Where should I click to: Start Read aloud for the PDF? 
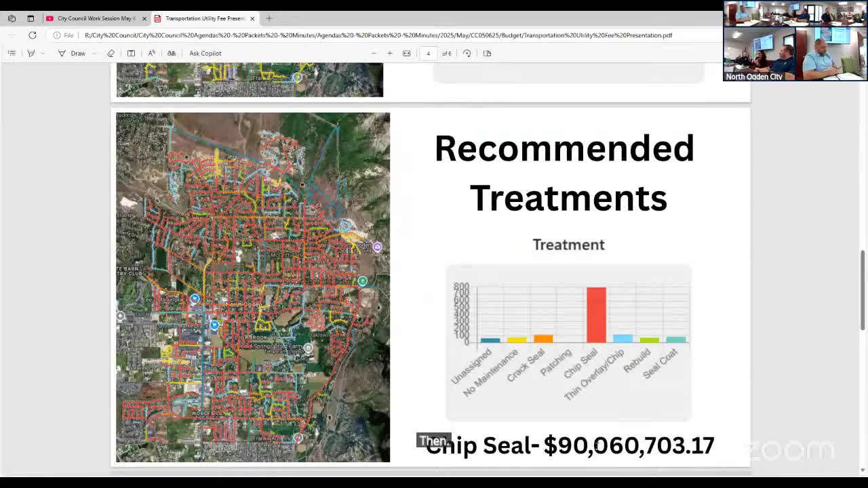click(x=151, y=53)
